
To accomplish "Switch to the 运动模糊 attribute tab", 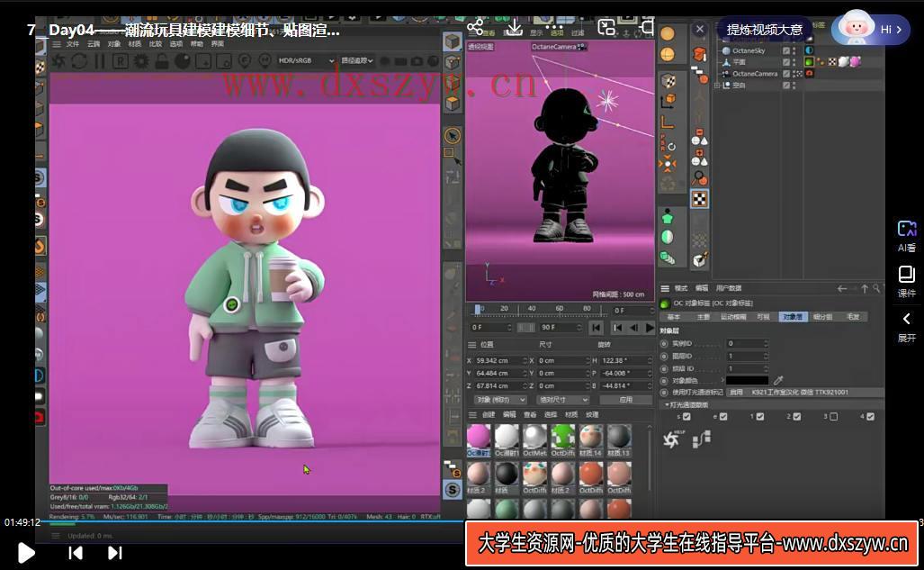I will pyautogui.click(x=733, y=317).
